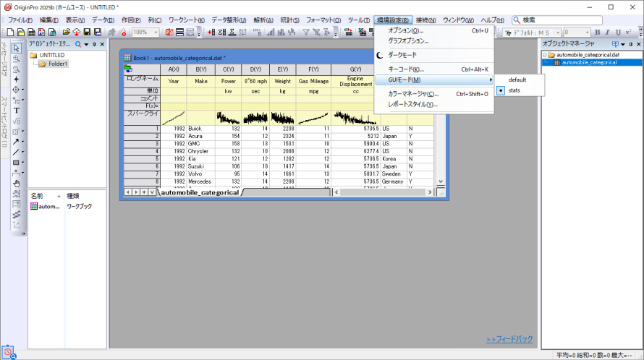
Task: Select the Rectangle drawing tool
Action: (16, 163)
